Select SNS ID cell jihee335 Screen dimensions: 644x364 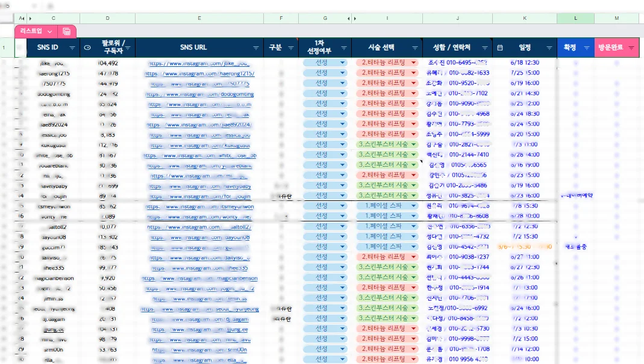coord(54,268)
